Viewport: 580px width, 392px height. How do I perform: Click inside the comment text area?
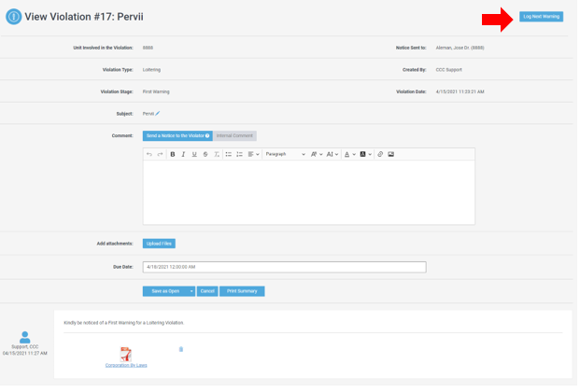point(309,192)
